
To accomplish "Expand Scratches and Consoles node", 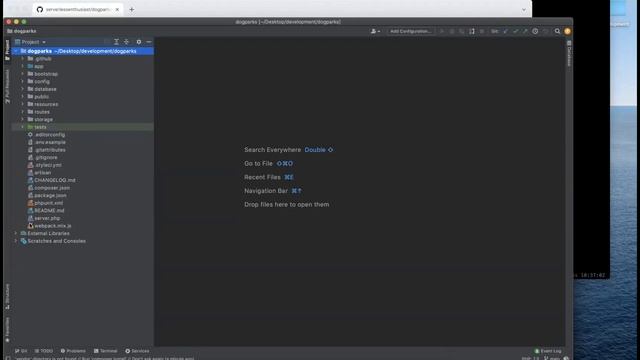I will click(16, 241).
